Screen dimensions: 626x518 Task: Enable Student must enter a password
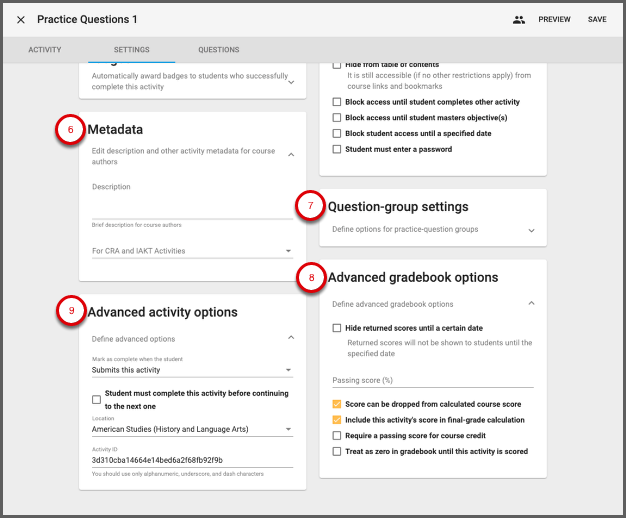click(x=337, y=150)
